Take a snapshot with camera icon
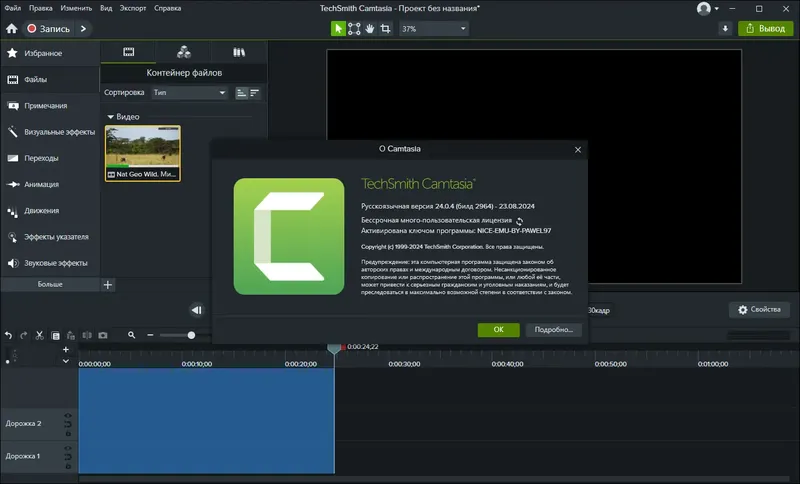Screen dimensions: 800x484 [x=103, y=336]
